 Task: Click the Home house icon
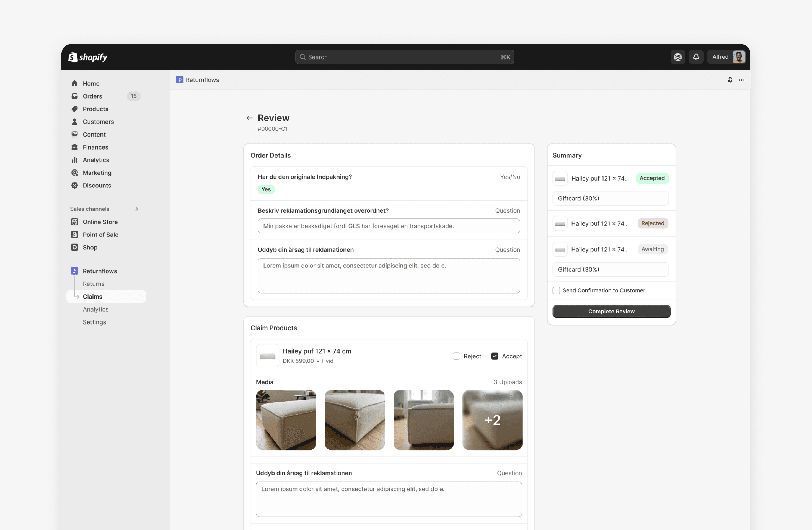(x=75, y=83)
